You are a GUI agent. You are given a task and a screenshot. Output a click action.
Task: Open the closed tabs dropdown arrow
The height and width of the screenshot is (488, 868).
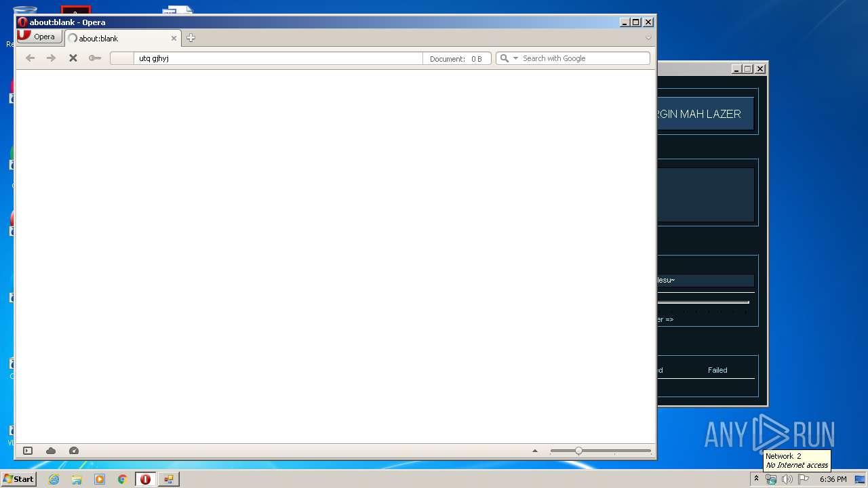[x=648, y=38]
